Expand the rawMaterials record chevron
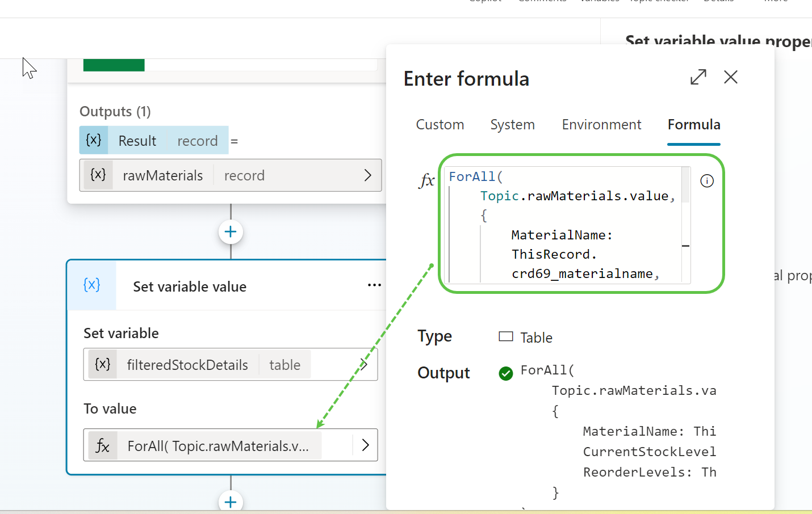The width and height of the screenshot is (812, 514). (x=367, y=175)
